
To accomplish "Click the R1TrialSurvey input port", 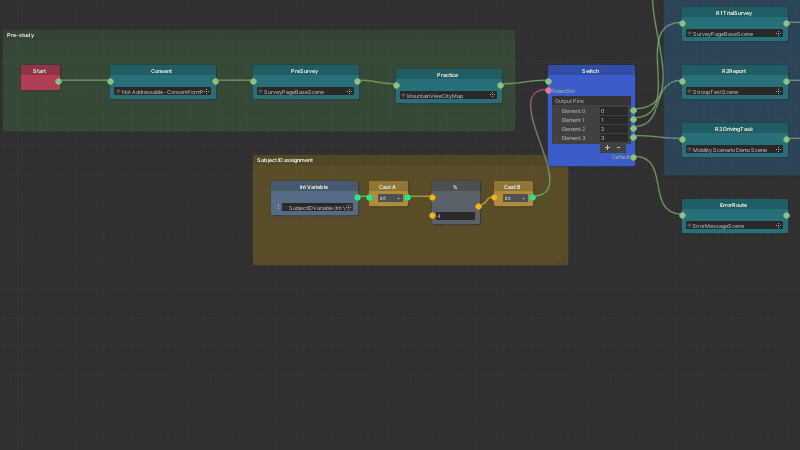I will pos(683,23).
